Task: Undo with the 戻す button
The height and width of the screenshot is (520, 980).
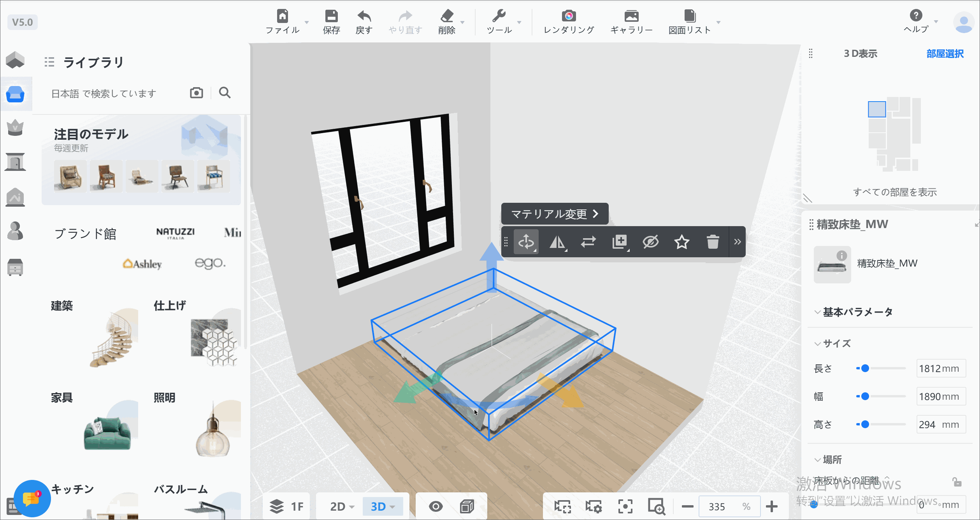Action: click(x=364, y=22)
